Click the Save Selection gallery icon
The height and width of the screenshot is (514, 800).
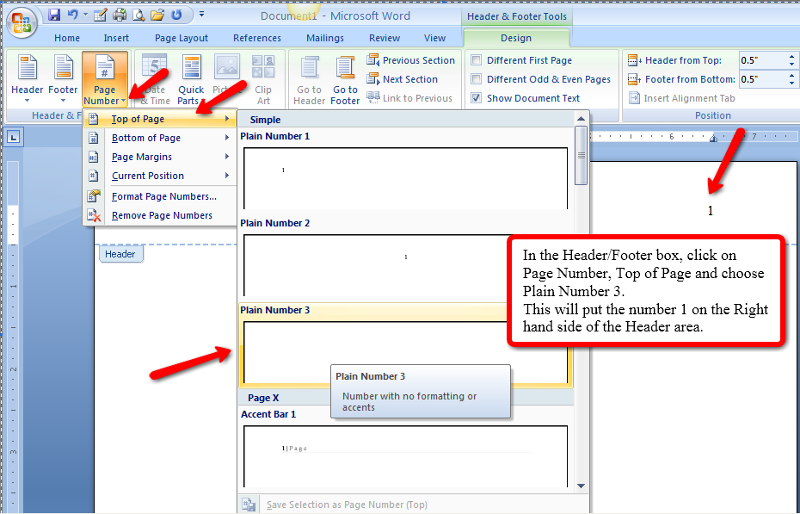[248, 505]
